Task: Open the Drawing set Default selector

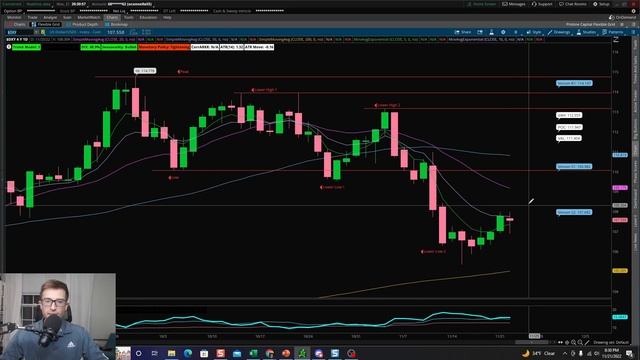Action: click(x=611, y=342)
